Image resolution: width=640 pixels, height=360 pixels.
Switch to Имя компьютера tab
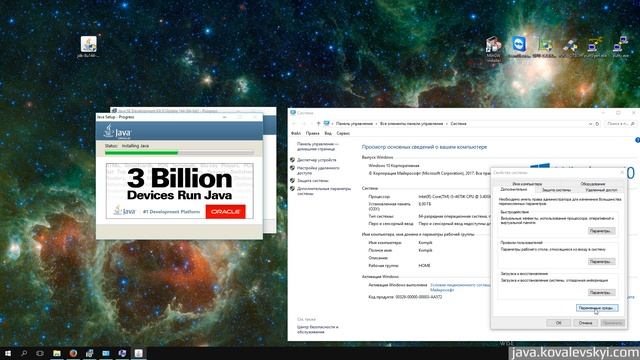pos(527,184)
